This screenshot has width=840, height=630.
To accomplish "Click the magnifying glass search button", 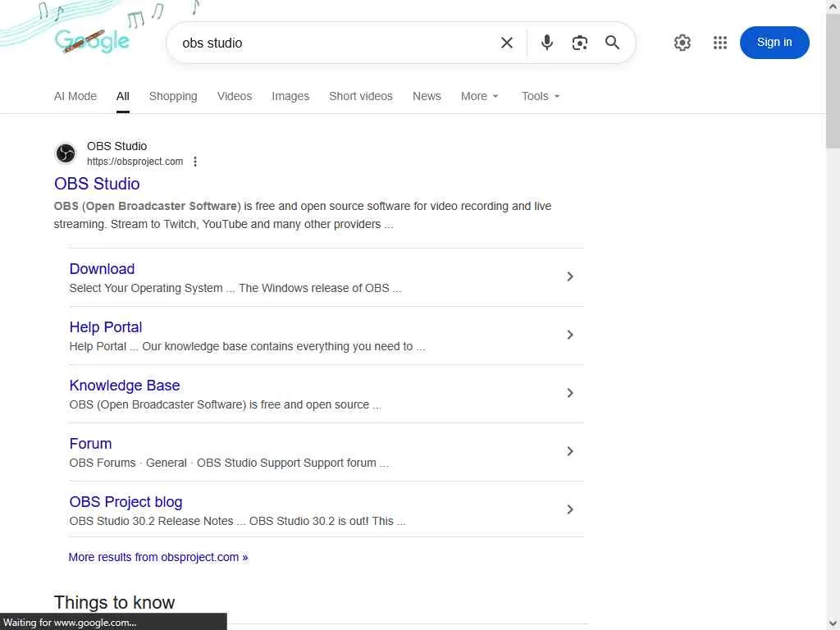I will pyautogui.click(x=613, y=43).
